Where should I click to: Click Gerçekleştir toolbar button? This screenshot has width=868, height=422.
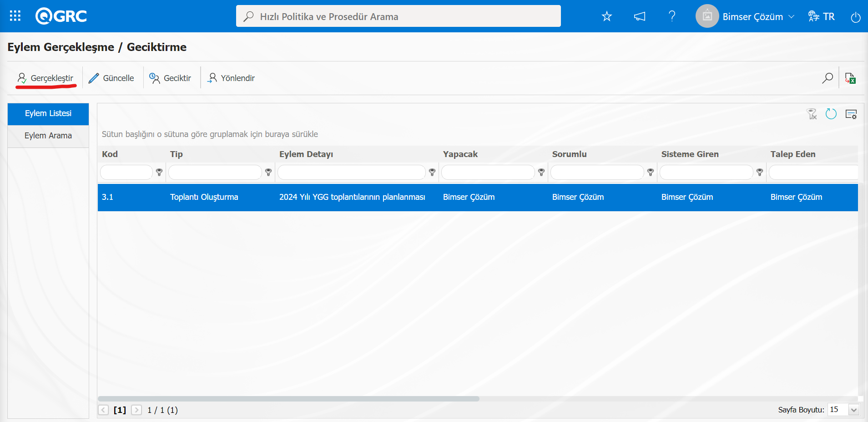point(45,78)
